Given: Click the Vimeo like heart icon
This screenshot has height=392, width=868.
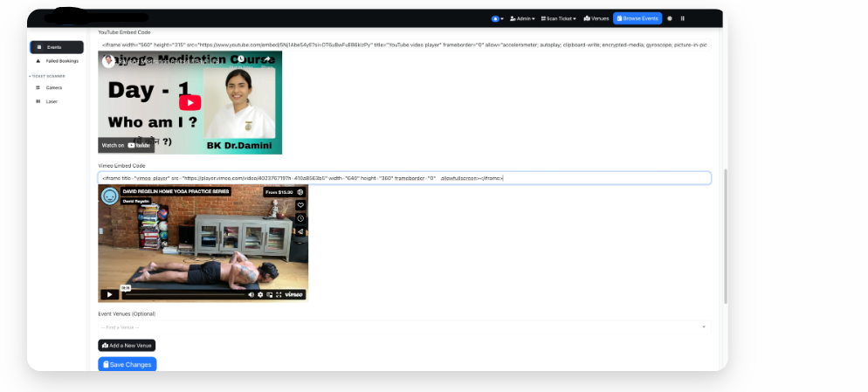Looking at the screenshot, I should (300, 205).
